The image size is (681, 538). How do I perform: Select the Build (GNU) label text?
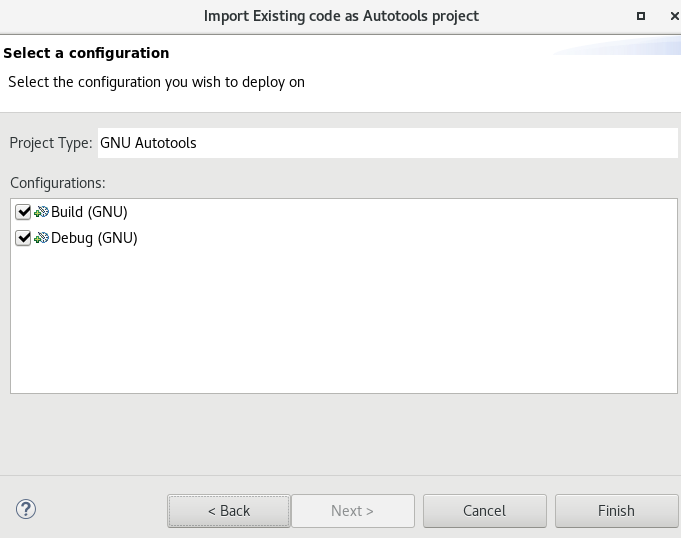click(89, 212)
